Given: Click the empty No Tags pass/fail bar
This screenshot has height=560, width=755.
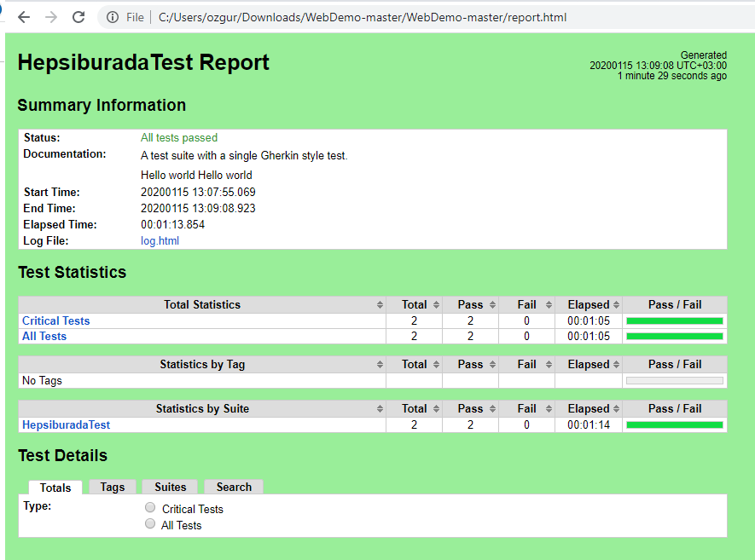Looking at the screenshot, I should pyautogui.click(x=675, y=380).
